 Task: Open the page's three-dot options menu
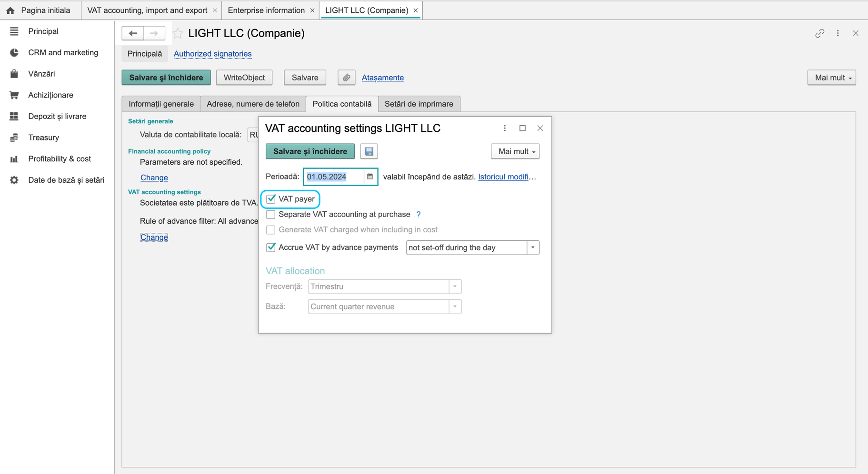(x=838, y=33)
